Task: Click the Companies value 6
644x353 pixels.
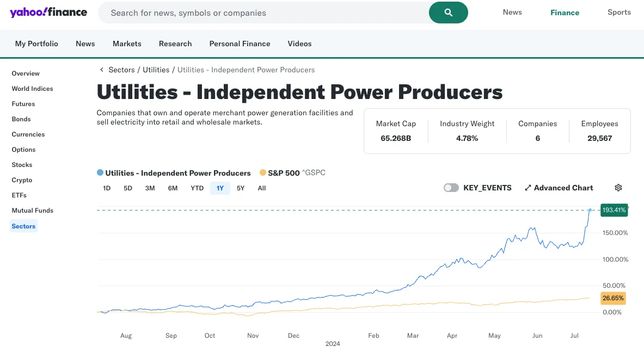Action: (538, 138)
